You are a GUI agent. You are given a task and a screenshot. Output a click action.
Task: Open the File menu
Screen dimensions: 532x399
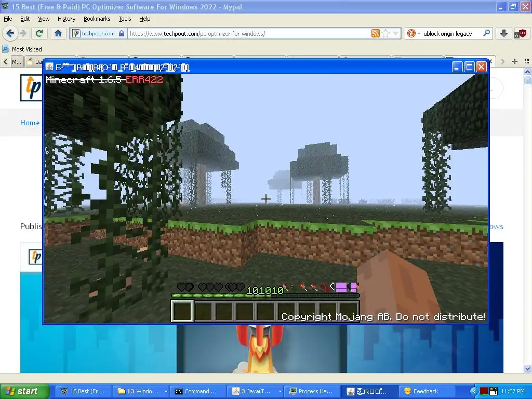[x=8, y=19]
